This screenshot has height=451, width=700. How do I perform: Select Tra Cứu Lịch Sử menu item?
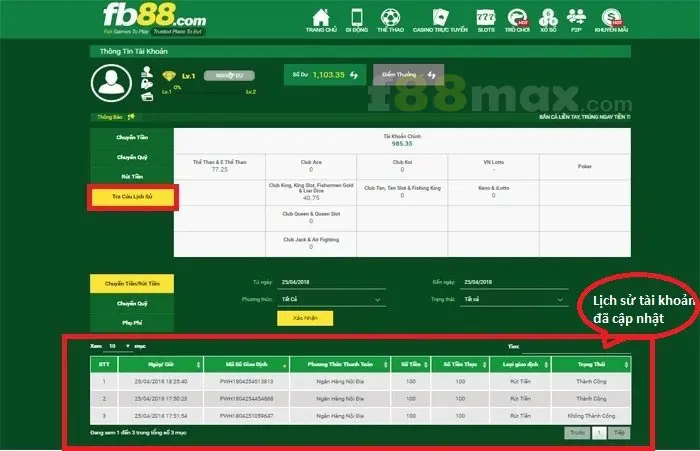132,197
